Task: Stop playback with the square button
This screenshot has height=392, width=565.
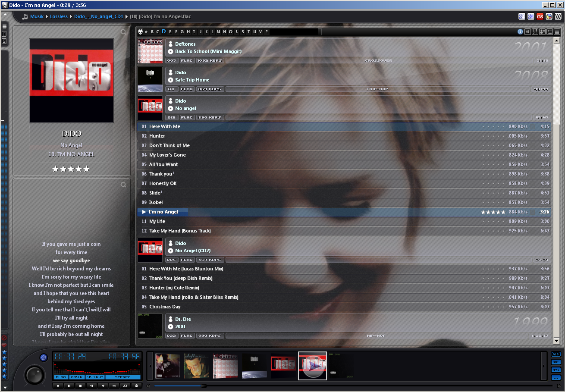Action: click(80, 386)
